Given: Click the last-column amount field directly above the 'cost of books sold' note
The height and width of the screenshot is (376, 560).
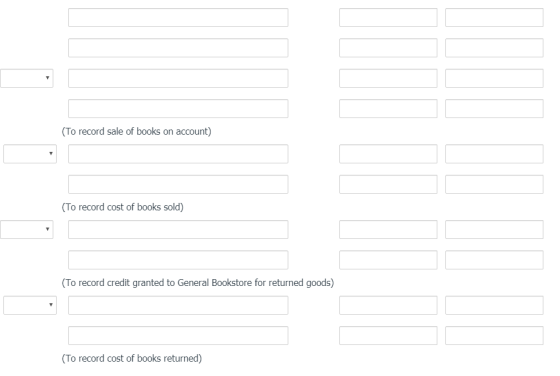Looking at the screenshot, I should 494,184.
